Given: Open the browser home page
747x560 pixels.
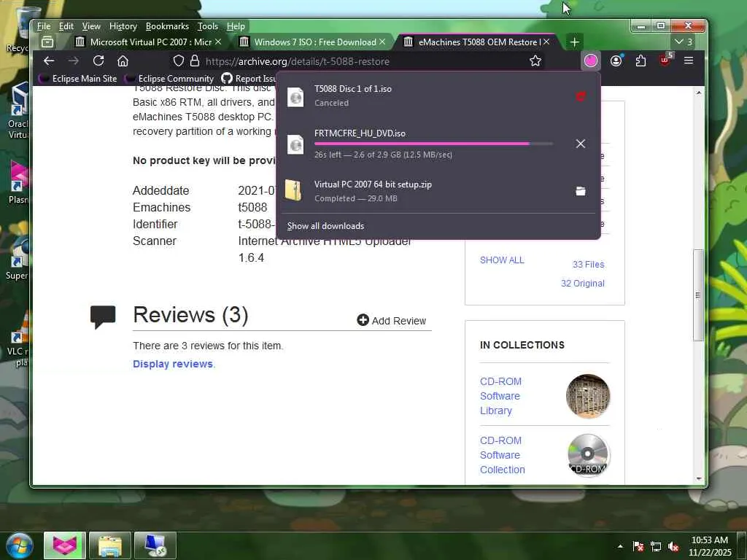Looking at the screenshot, I should point(123,61).
